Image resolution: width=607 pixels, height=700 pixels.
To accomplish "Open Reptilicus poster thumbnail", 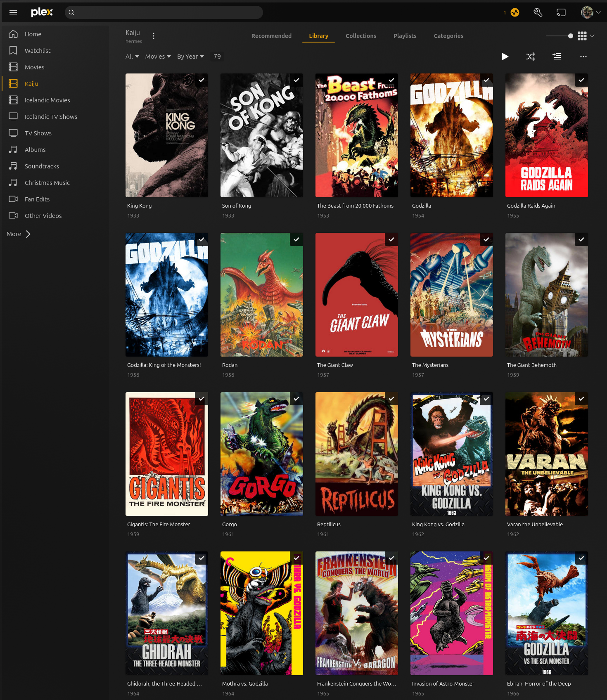I will [x=357, y=454].
